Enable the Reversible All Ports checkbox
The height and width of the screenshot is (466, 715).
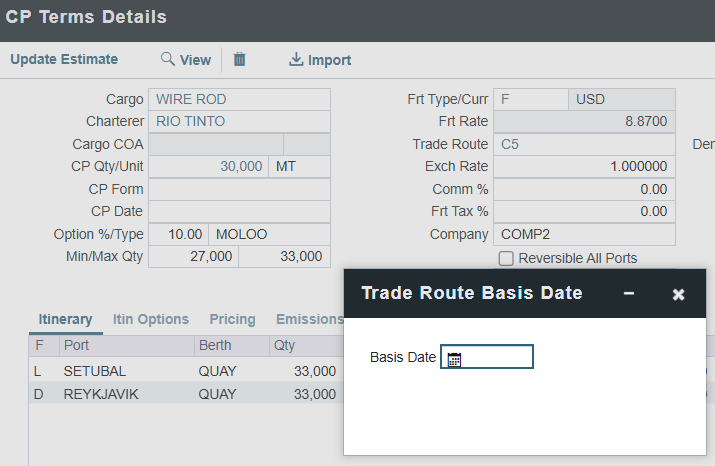point(506,258)
